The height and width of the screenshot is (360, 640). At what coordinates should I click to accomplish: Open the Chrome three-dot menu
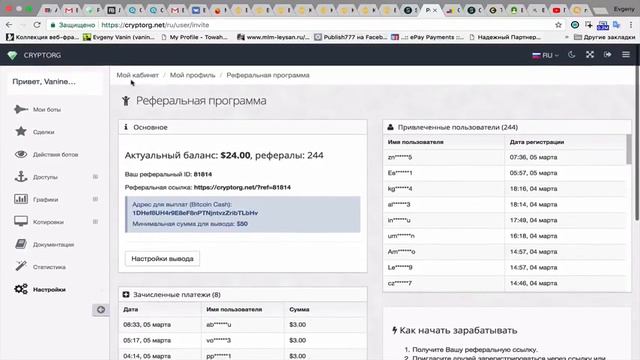(631, 25)
